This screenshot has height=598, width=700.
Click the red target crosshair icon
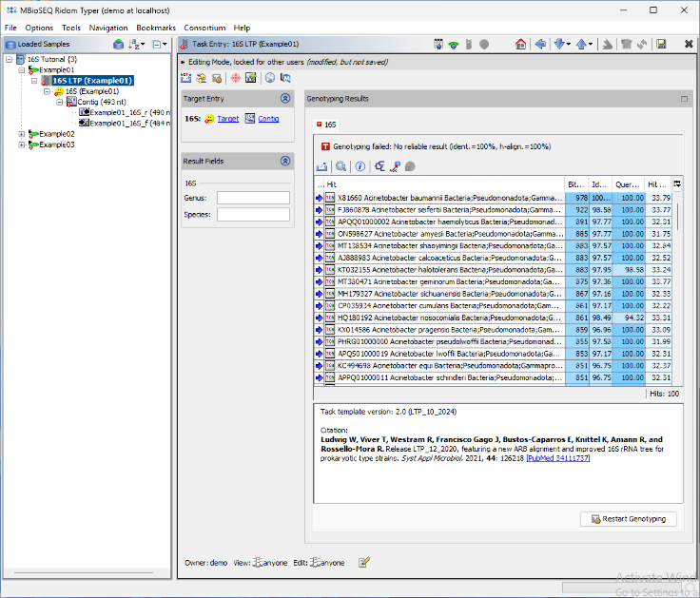click(x=235, y=78)
